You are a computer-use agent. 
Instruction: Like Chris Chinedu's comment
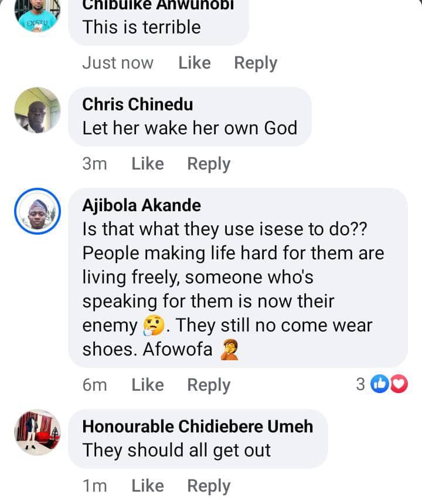pos(147,164)
